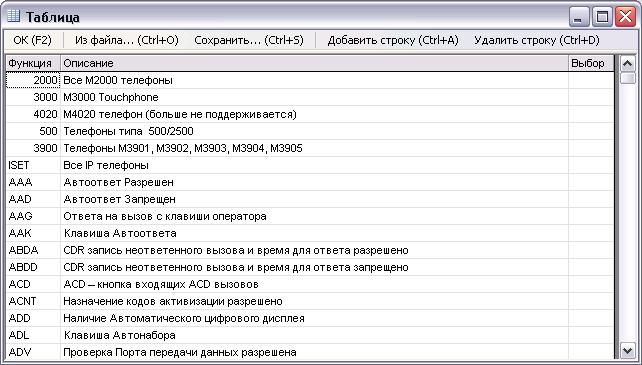The height and width of the screenshot is (365, 642).
Task: Minimize the Таблица window
Action: coord(579,17)
